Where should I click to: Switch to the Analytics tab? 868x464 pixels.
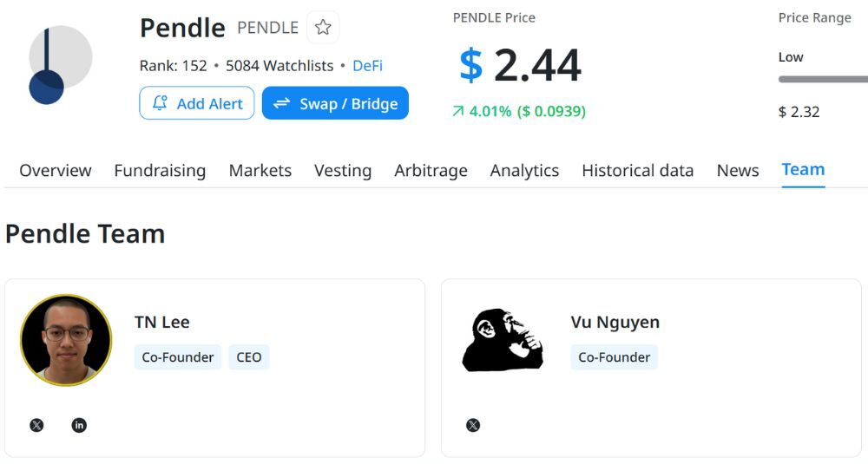524,171
